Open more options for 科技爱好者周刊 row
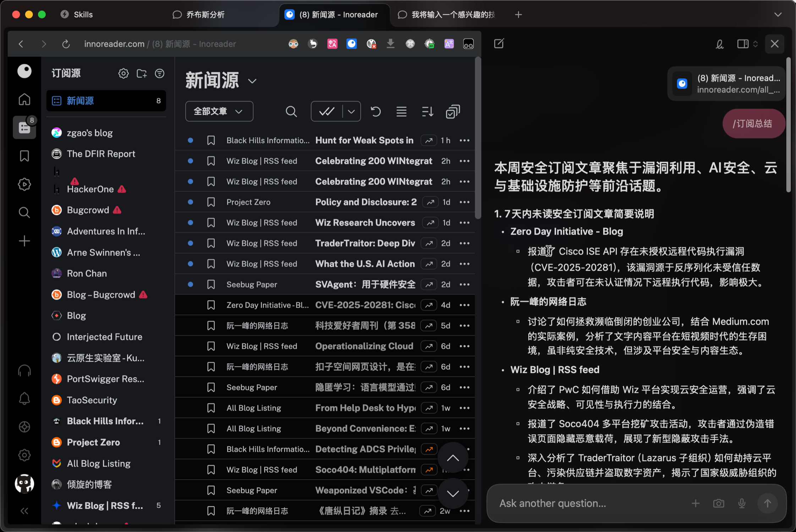The width and height of the screenshot is (796, 532). [x=465, y=326]
